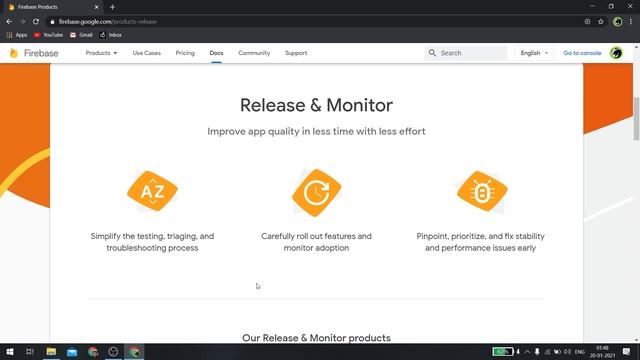
Task: Click the A-Z testing icon
Action: pyautogui.click(x=152, y=191)
